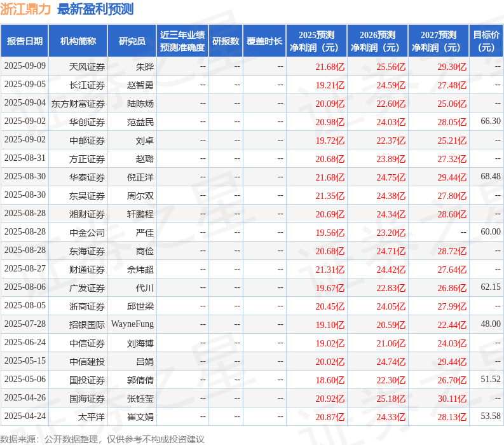Click the date 2025-08-06

[x=25, y=287]
